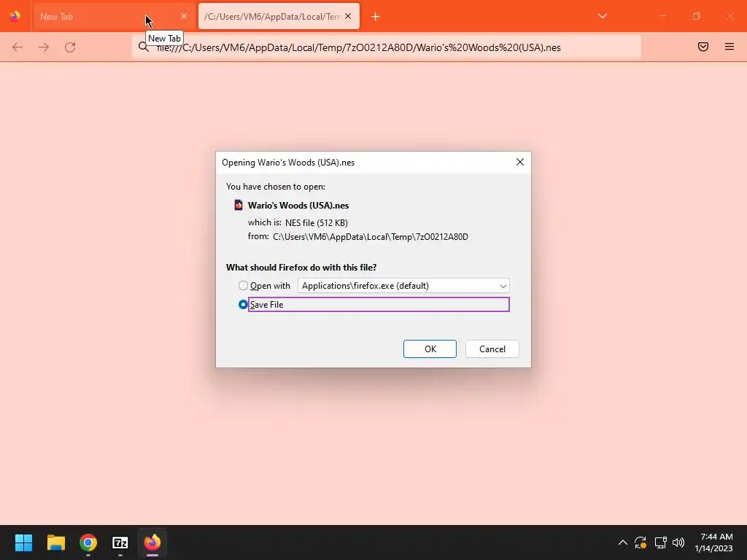Open the list all tabs dropdown
The width and height of the screenshot is (747, 560).
click(602, 16)
